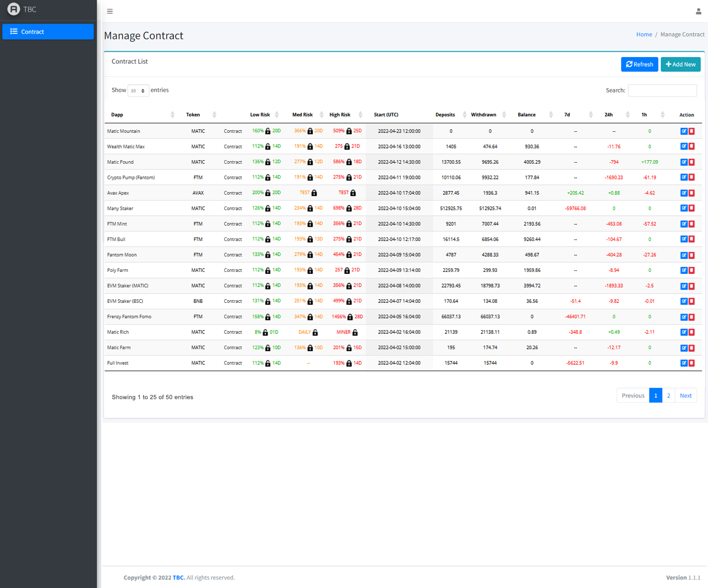Edit the Frenzy Fantom Fomo contract
Image resolution: width=708 pixels, height=588 pixels.
[683, 317]
